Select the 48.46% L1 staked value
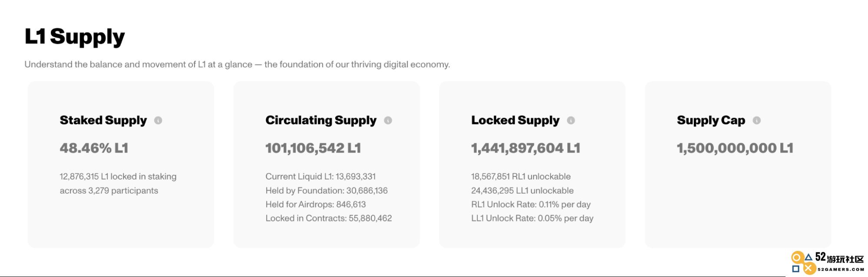Screen dimensions: 868x277 point(94,148)
